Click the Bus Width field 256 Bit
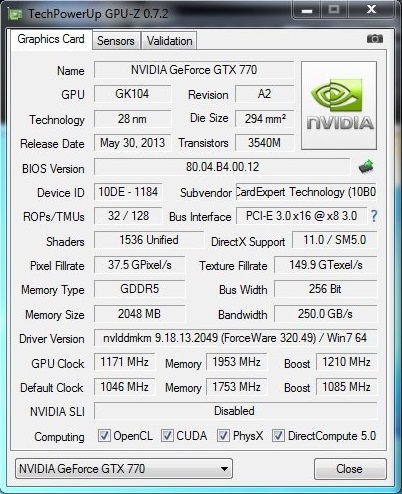 point(326,289)
